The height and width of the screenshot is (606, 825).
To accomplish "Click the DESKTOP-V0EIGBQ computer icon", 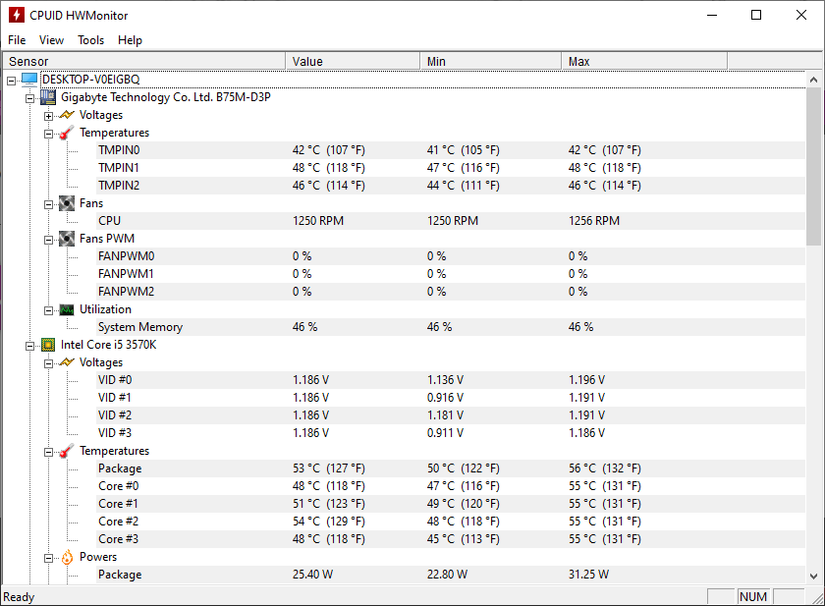I will tap(27, 78).
